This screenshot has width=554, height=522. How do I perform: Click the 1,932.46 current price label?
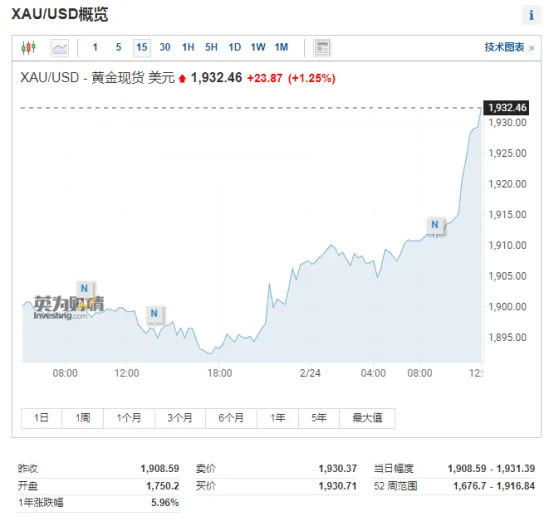[x=507, y=107]
